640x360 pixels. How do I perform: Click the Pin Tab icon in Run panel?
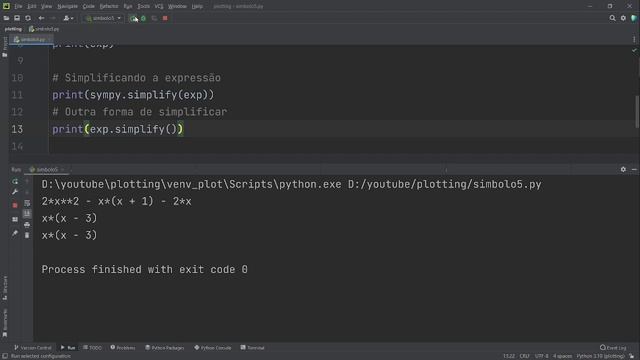pyautogui.click(x=15, y=233)
